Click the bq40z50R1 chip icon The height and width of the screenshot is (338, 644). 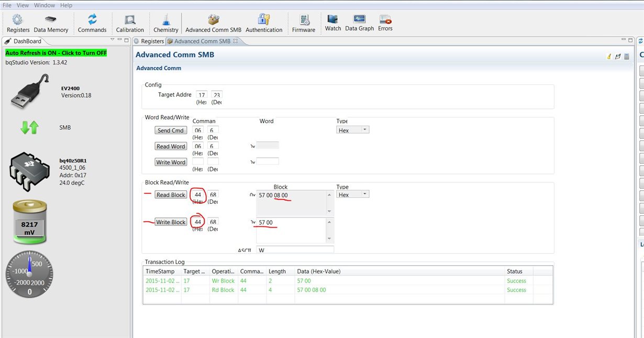pos(29,173)
